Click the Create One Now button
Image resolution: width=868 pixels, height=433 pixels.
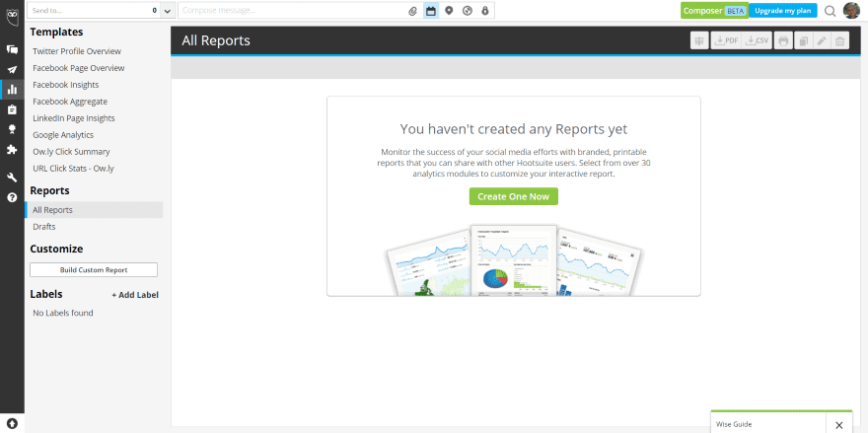pos(514,196)
